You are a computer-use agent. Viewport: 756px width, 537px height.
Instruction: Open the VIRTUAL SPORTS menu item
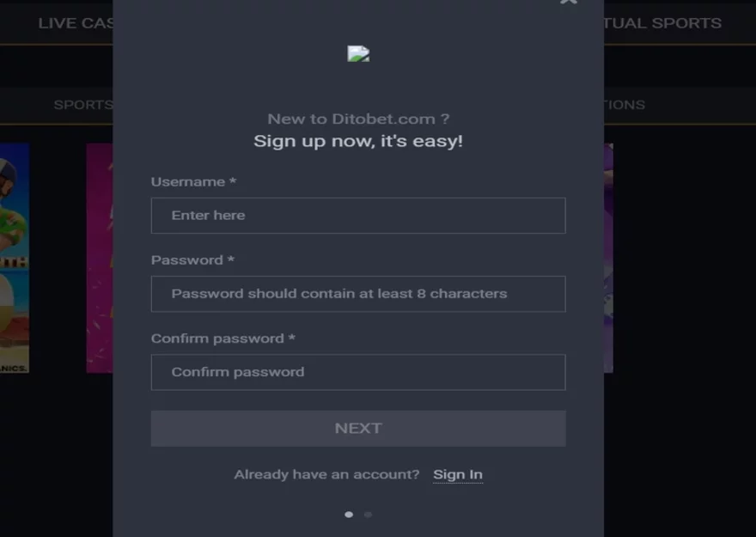(662, 23)
